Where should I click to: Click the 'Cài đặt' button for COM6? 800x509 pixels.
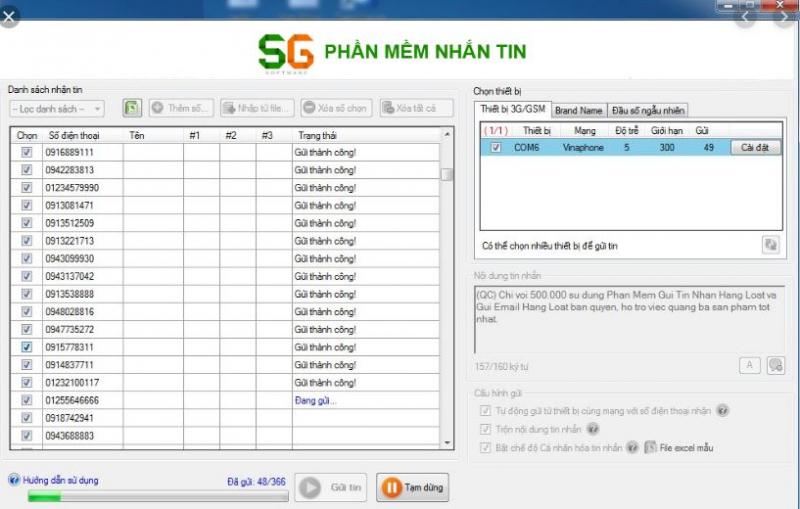(754, 147)
